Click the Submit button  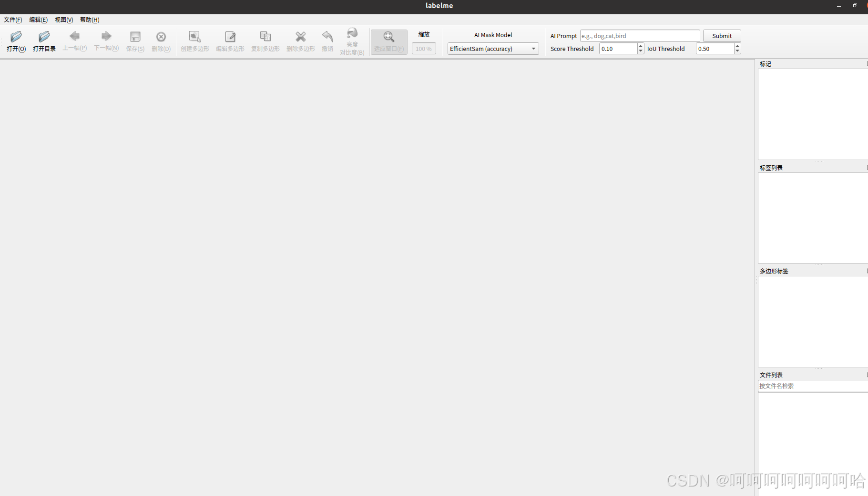tap(722, 36)
